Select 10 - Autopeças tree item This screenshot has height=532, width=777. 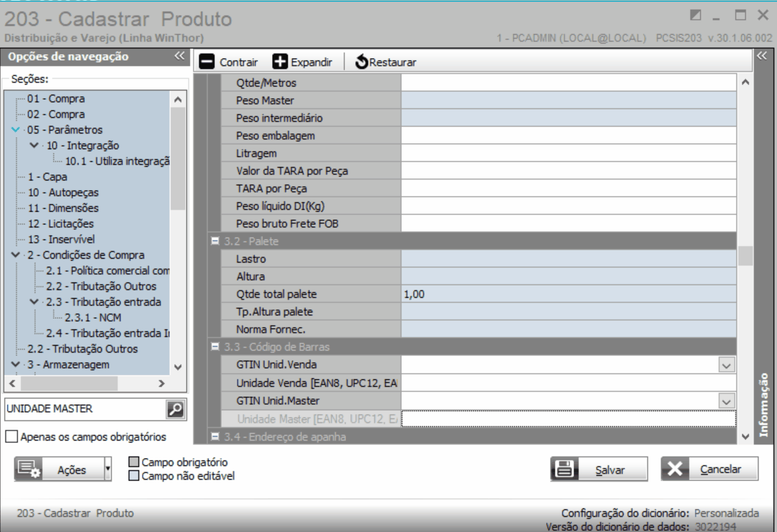[x=63, y=192]
